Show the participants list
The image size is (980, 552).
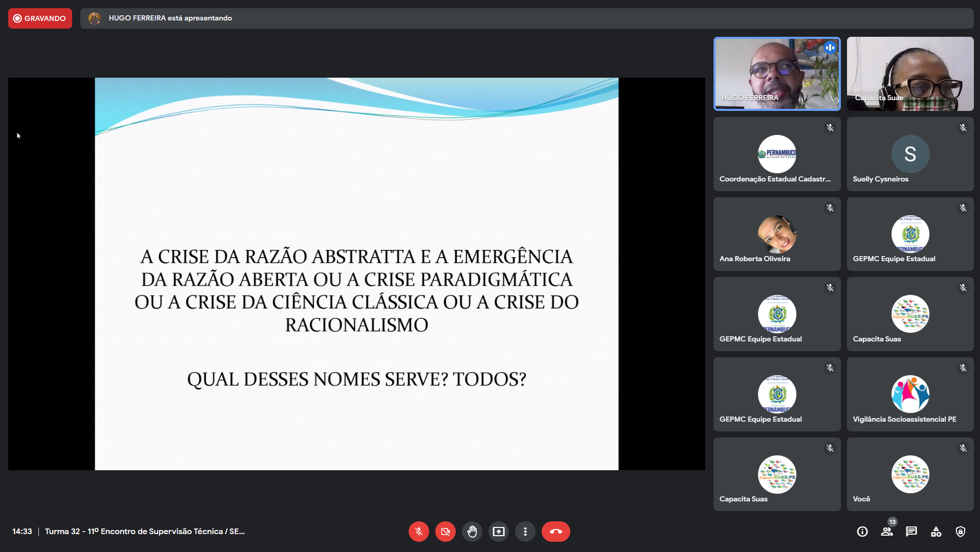(x=887, y=532)
